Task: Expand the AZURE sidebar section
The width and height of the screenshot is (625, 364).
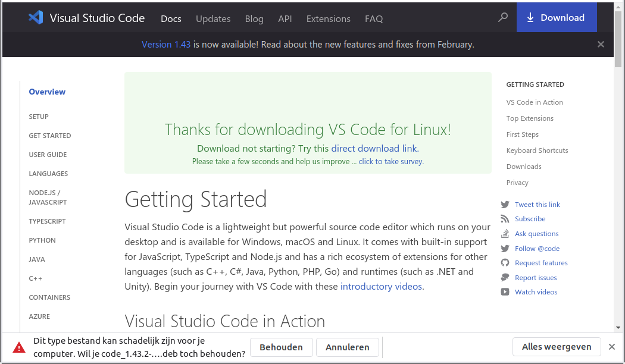Action: [39, 316]
